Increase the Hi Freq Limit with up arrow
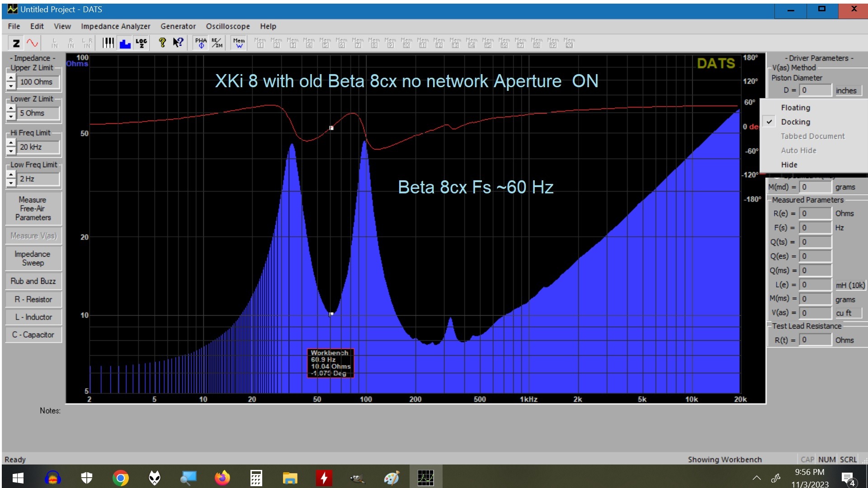The height and width of the screenshot is (488, 868). click(x=11, y=143)
